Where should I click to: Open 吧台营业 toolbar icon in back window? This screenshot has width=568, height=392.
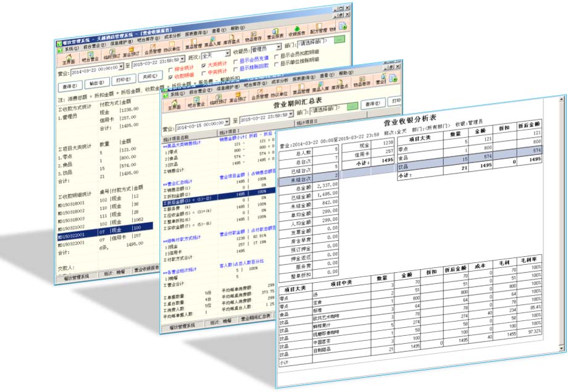click(x=91, y=57)
